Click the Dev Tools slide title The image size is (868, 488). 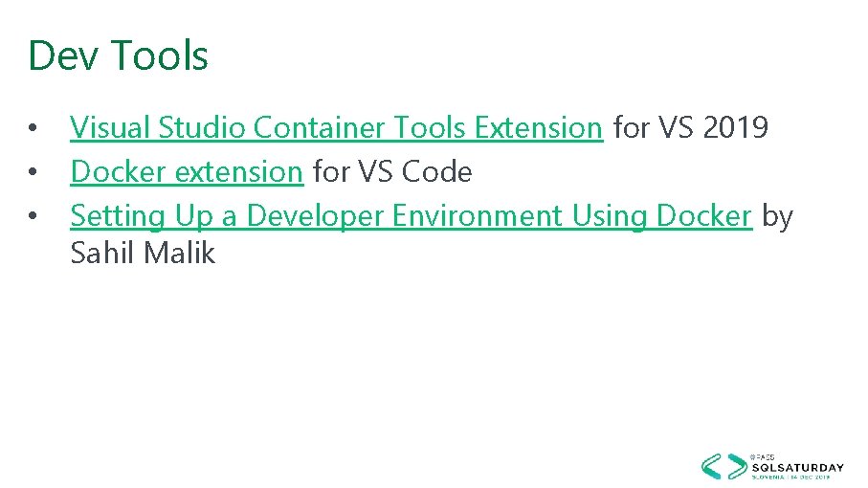(x=118, y=55)
